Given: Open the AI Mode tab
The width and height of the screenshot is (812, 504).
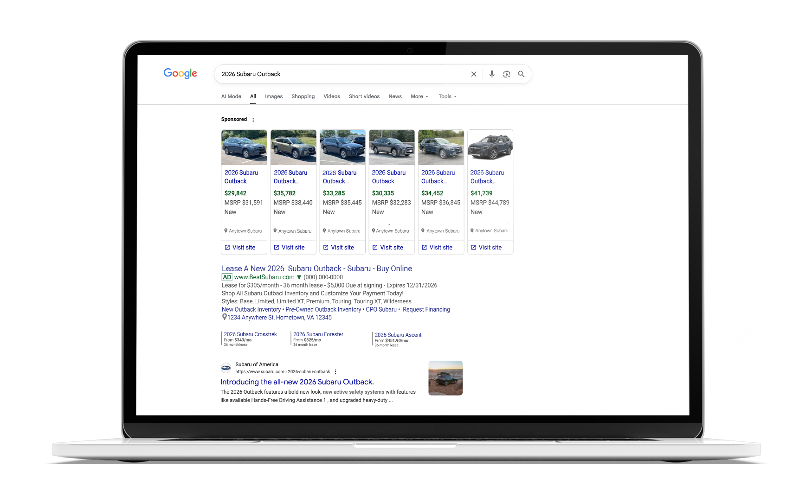Looking at the screenshot, I should coord(231,96).
